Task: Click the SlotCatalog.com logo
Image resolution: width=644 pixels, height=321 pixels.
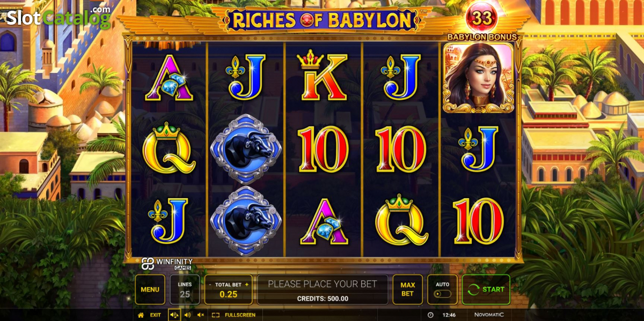Action: tap(58, 16)
